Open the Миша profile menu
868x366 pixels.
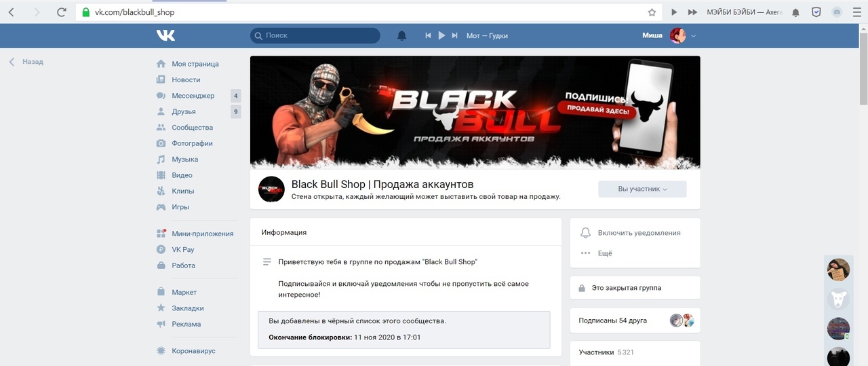669,35
